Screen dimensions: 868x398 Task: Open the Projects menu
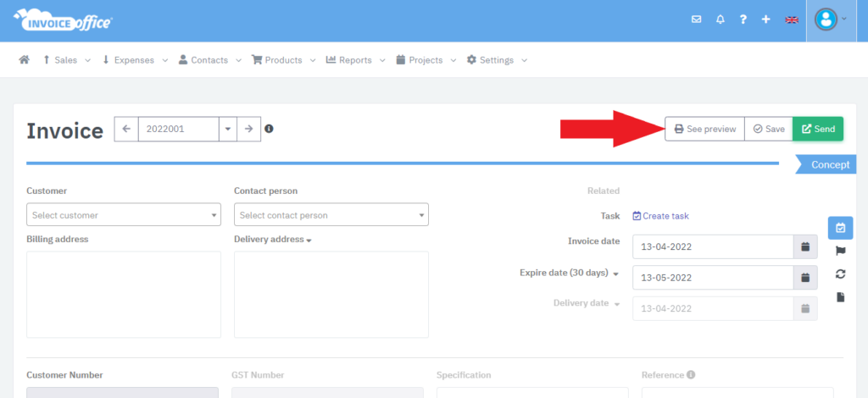pyautogui.click(x=426, y=60)
